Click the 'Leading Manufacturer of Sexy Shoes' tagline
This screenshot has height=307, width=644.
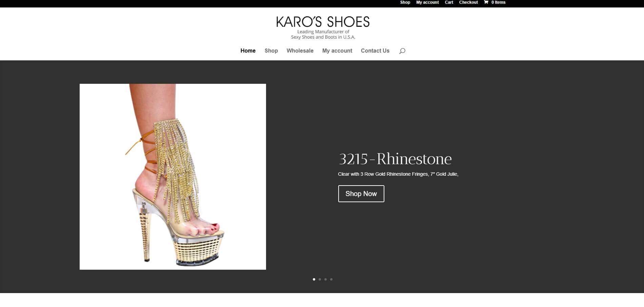(x=323, y=34)
